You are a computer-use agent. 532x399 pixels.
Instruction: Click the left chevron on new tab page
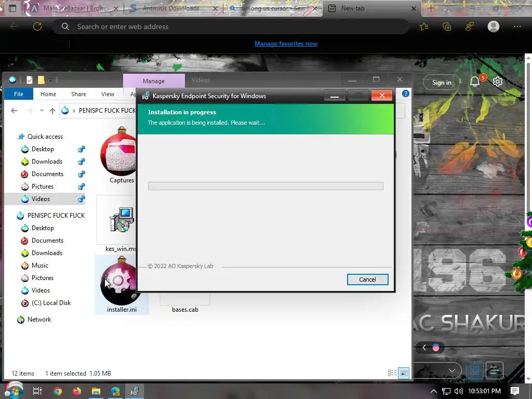point(424,348)
